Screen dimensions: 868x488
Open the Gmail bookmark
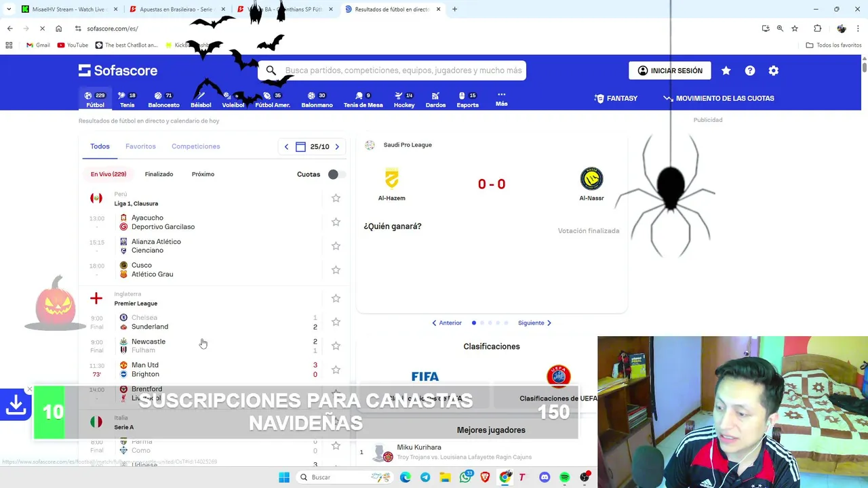click(x=38, y=45)
